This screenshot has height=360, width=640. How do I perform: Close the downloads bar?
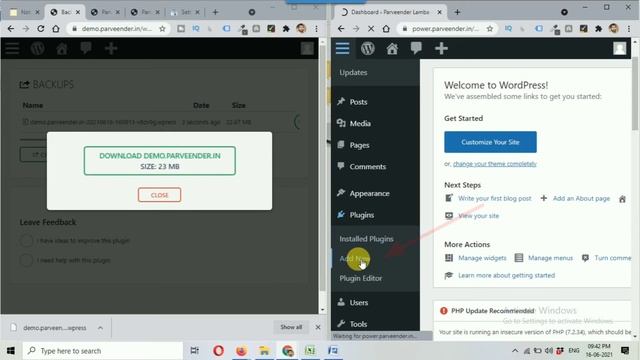pyautogui.click(x=318, y=327)
